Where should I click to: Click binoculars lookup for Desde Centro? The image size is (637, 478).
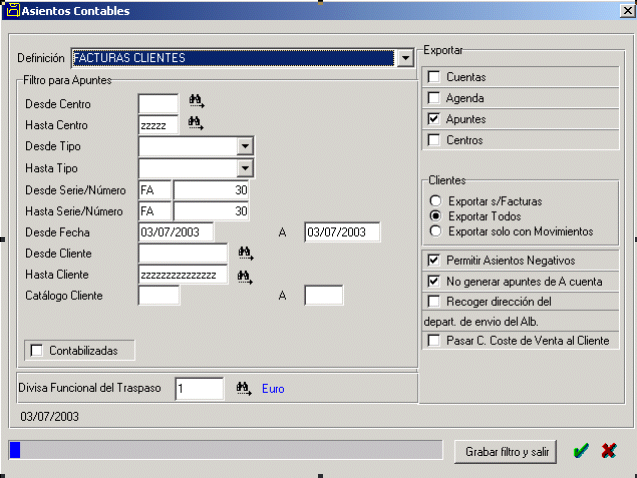point(197,101)
